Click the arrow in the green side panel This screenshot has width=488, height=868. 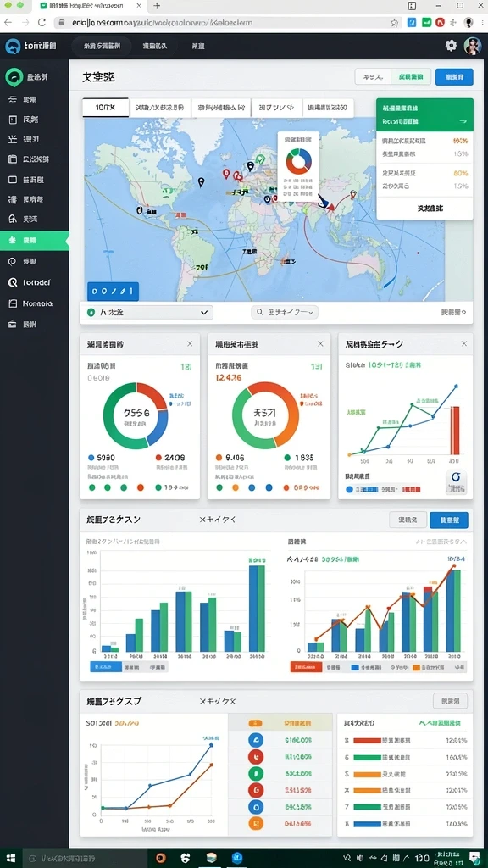point(463,121)
